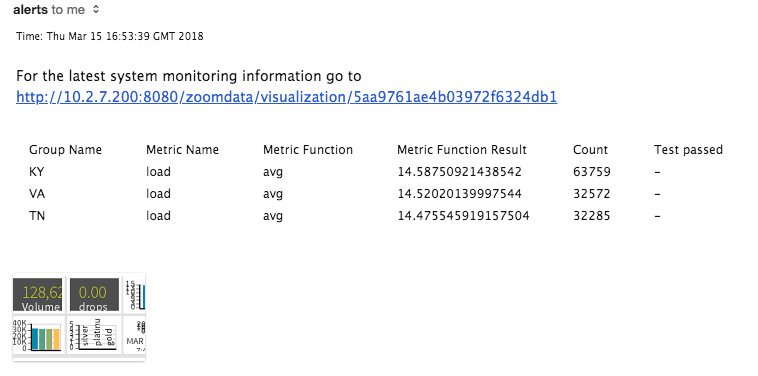758x376 pixels.
Task: Click the count value 63759
Action: [592, 172]
